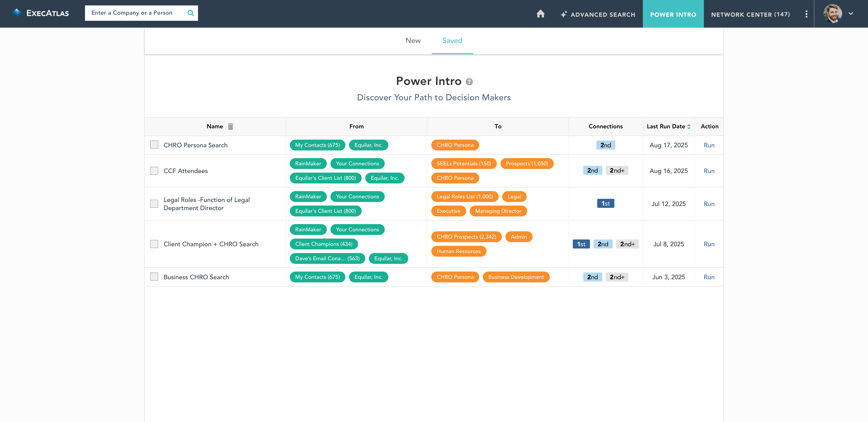
Task: Select the Power Intro nav tab
Action: (x=673, y=14)
